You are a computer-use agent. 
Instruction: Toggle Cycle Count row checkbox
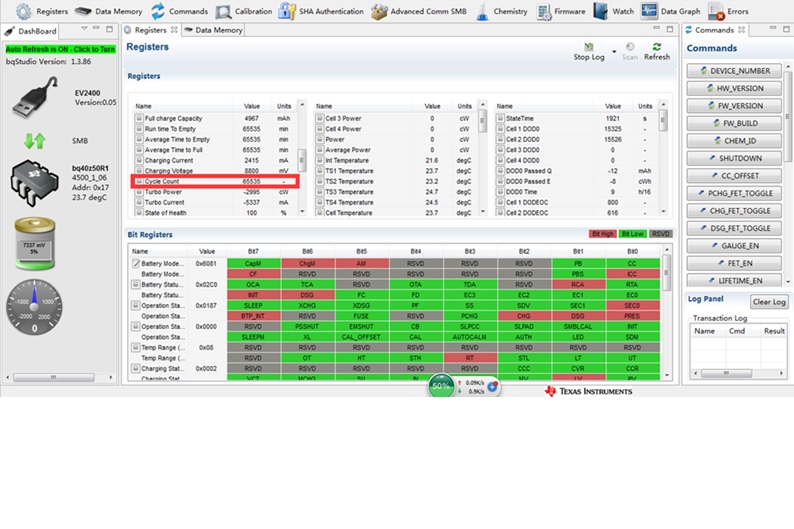coord(139,181)
